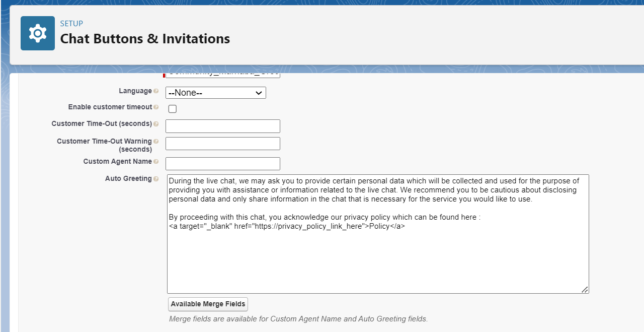Open the Language dropdown
Image resolution: width=644 pixels, height=332 pixels.
pos(216,93)
